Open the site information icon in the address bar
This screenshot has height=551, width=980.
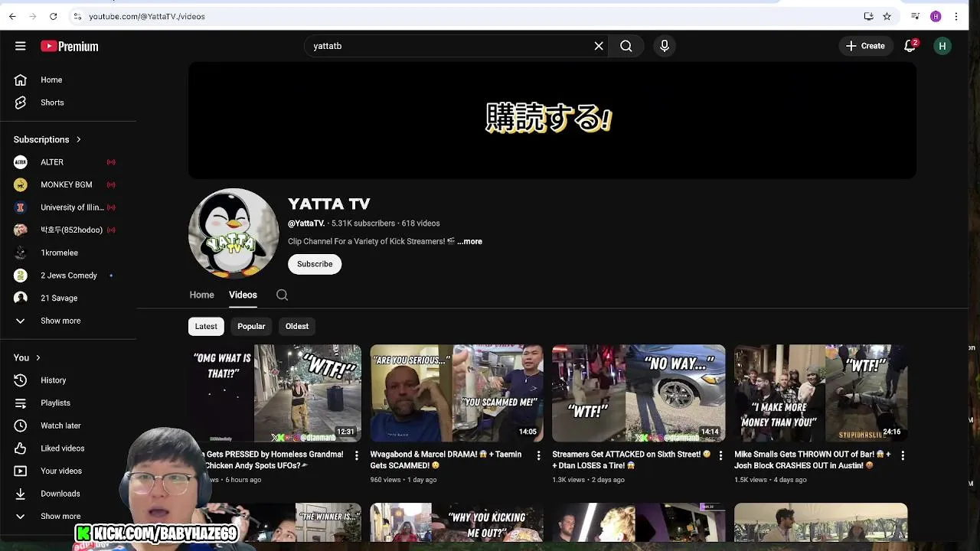pos(77,16)
